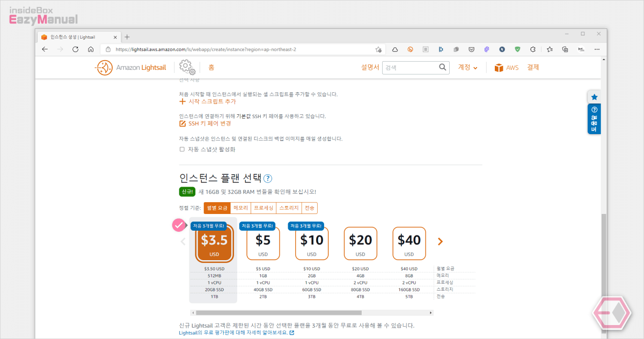Click the Amazon Lightsail logo
This screenshot has height=339, width=644.
point(131,68)
